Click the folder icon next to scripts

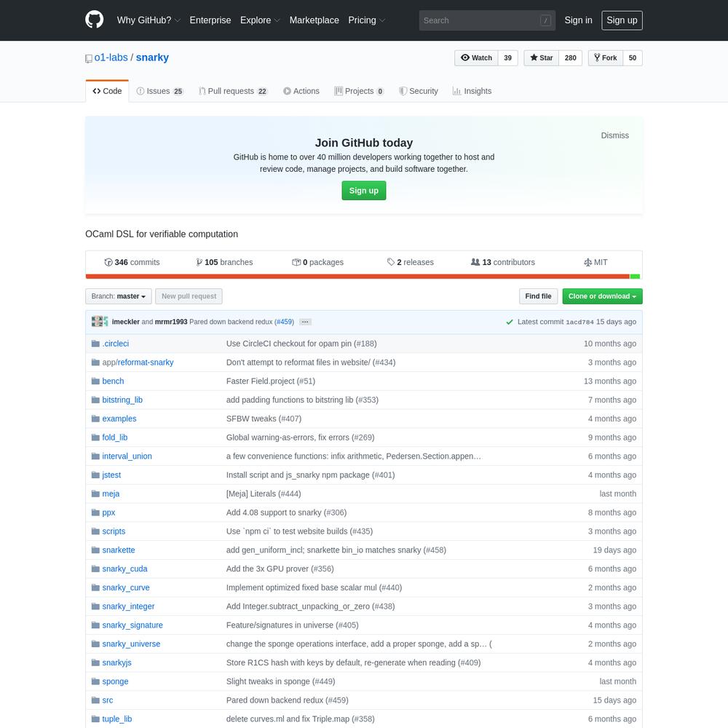click(95, 531)
